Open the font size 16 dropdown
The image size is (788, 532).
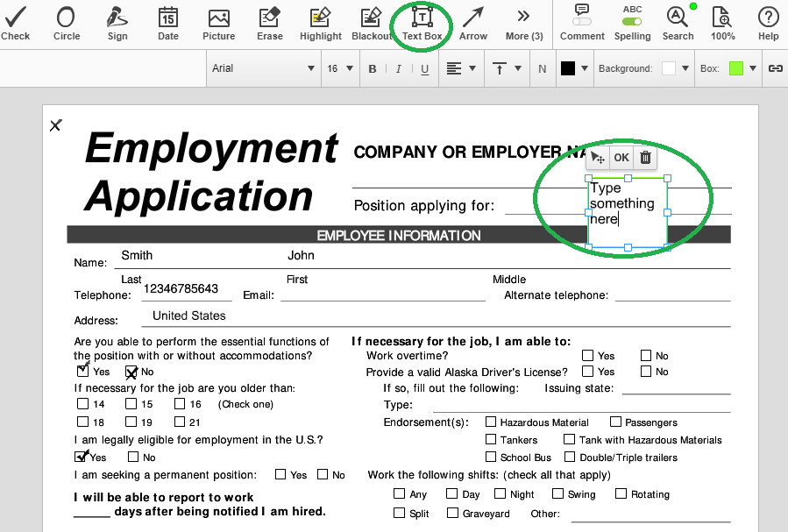pyautogui.click(x=340, y=68)
